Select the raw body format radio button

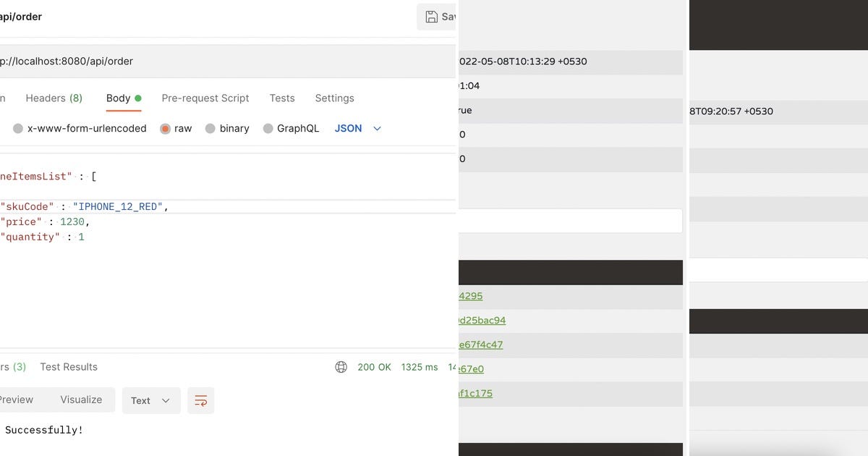(164, 128)
